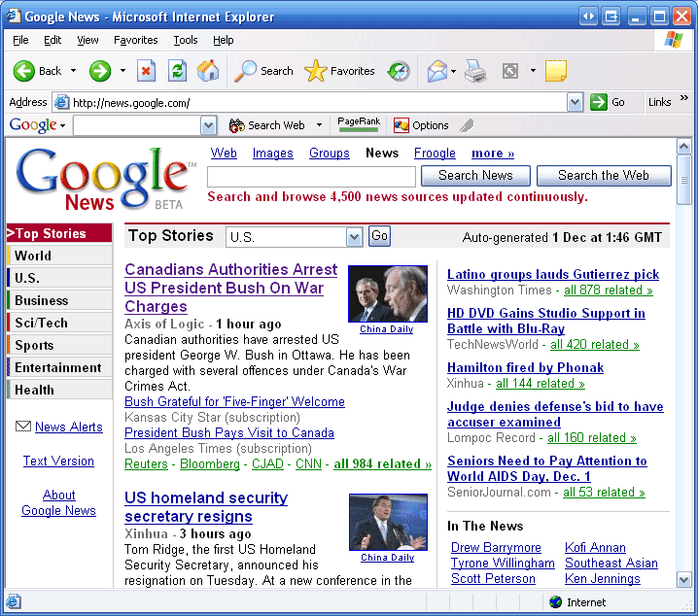
Task: Open the Edit menu
Action: (x=52, y=40)
